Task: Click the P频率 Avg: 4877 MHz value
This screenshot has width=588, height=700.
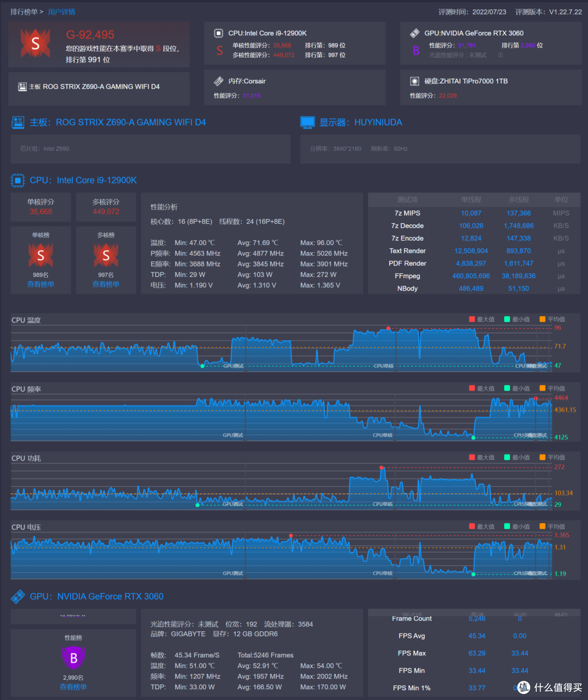Action: click(x=261, y=254)
